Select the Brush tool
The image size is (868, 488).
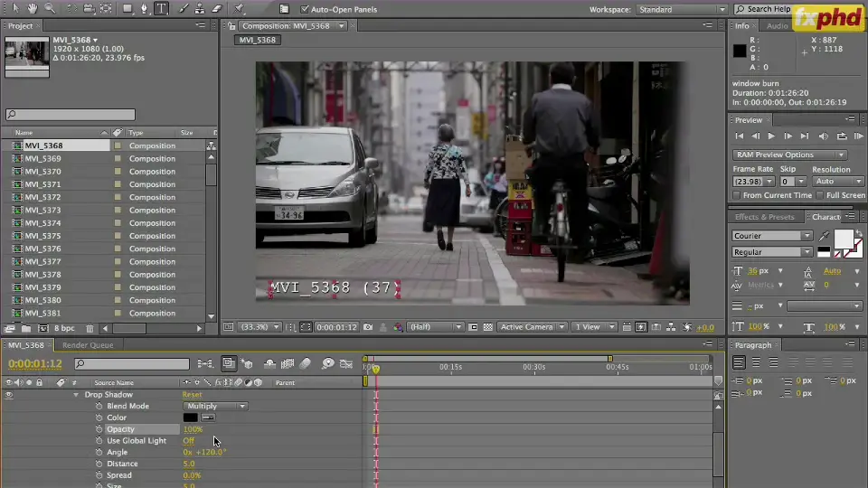(183, 8)
